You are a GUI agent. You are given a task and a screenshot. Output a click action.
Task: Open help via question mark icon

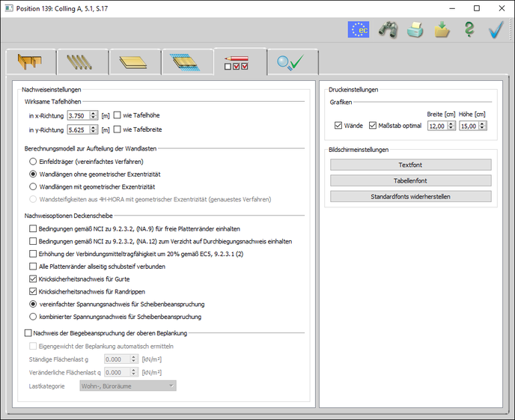tap(469, 29)
